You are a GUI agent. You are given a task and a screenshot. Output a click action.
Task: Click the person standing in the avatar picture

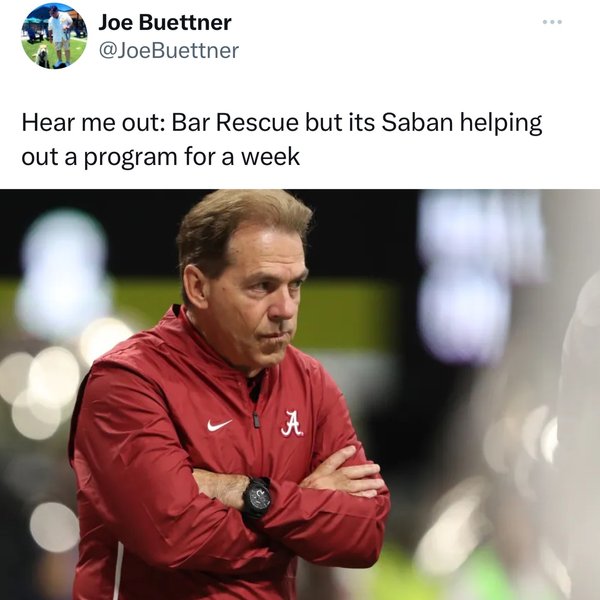point(60,36)
